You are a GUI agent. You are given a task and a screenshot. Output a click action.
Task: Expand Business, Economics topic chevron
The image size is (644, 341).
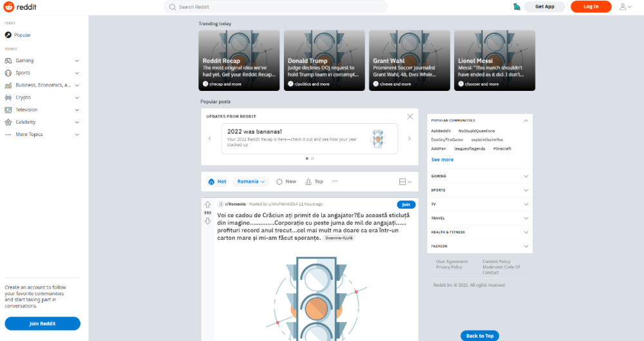pos(77,86)
